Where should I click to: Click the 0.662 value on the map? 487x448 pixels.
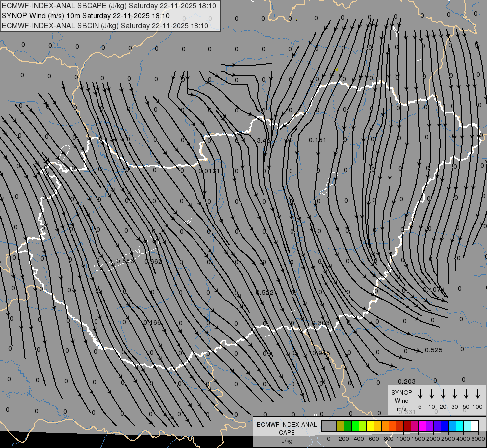click(153, 261)
